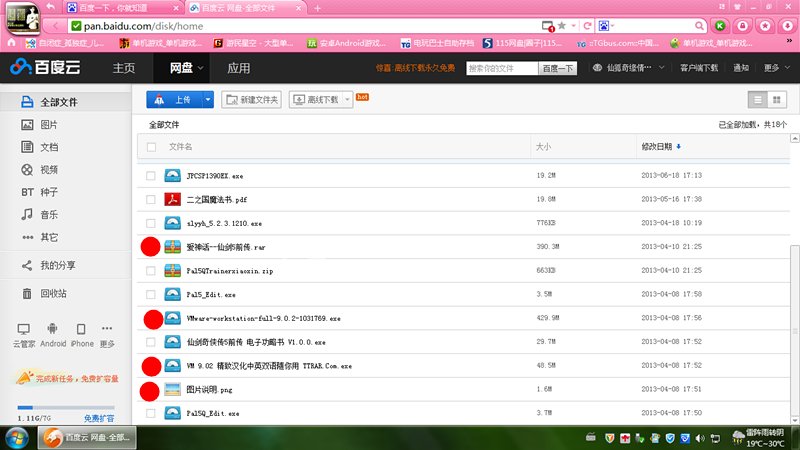800x450 pixels.
Task: Check the box for Pal5Q_Edit.exe
Action: click(x=151, y=413)
